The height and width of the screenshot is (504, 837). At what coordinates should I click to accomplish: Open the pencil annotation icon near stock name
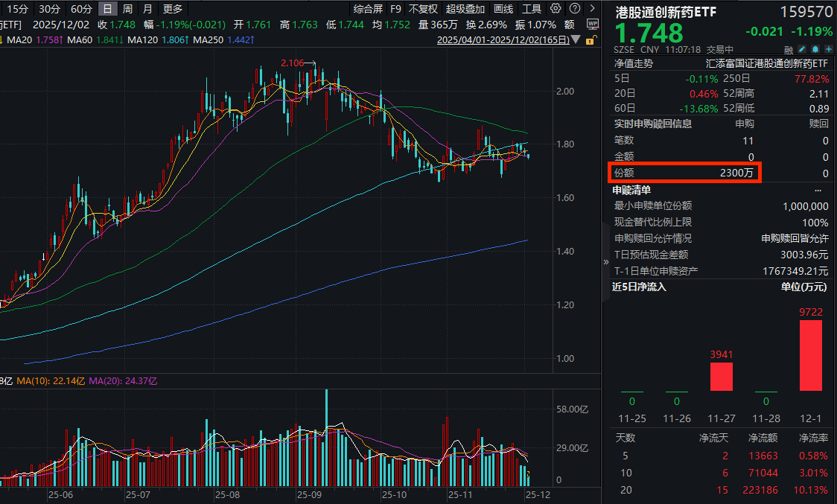tap(802, 48)
